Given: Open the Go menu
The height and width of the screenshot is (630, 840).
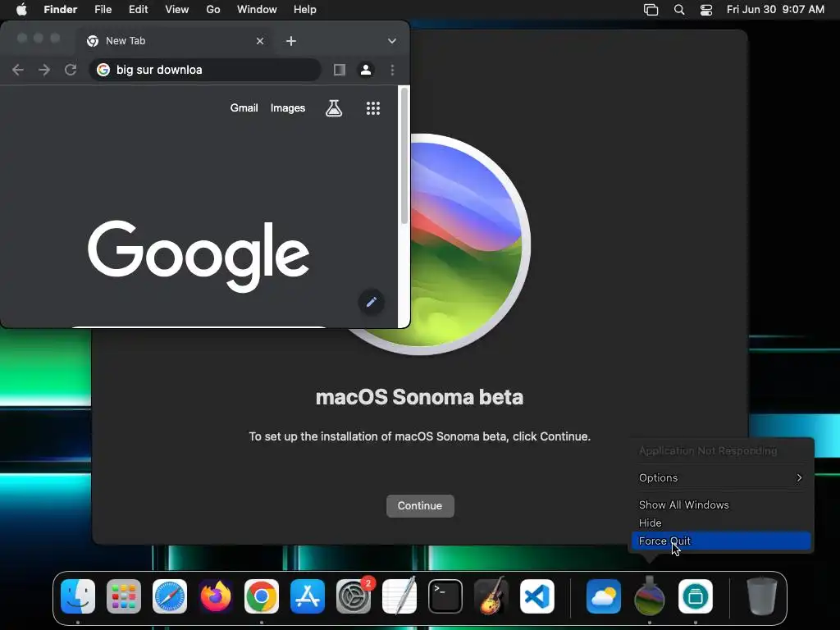Looking at the screenshot, I should (213, 10).
